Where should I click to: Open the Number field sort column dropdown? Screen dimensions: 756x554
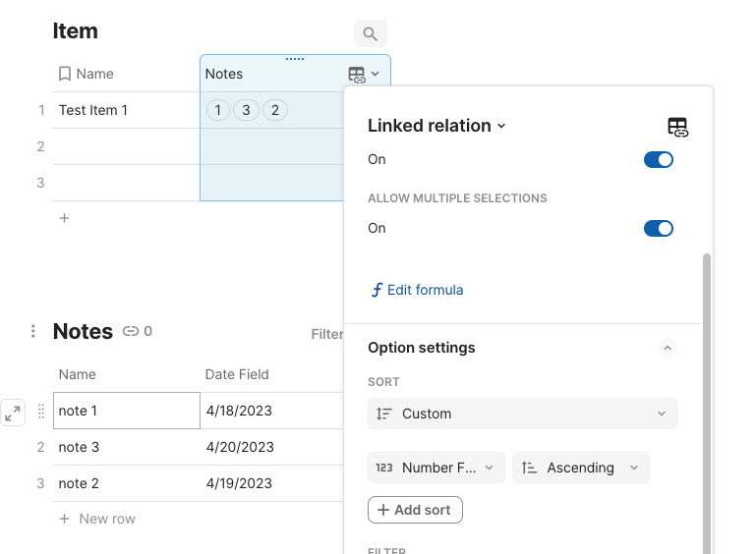[436, 468]
